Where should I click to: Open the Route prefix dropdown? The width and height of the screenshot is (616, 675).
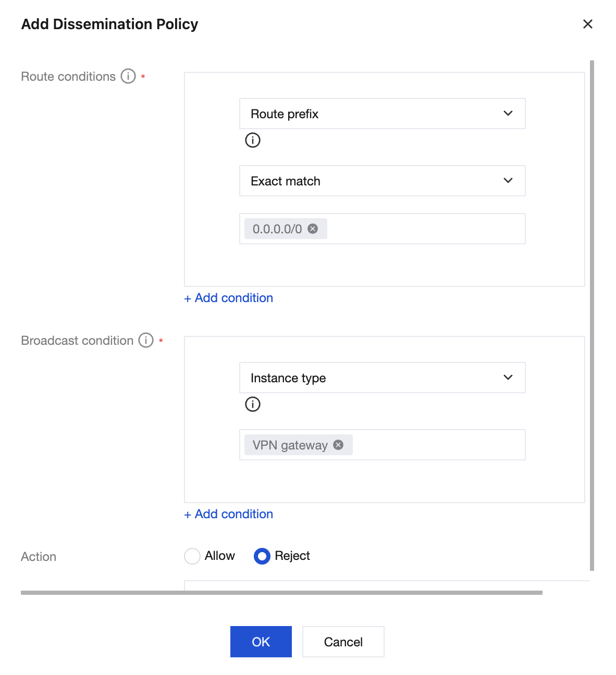[x=383, y=114]
